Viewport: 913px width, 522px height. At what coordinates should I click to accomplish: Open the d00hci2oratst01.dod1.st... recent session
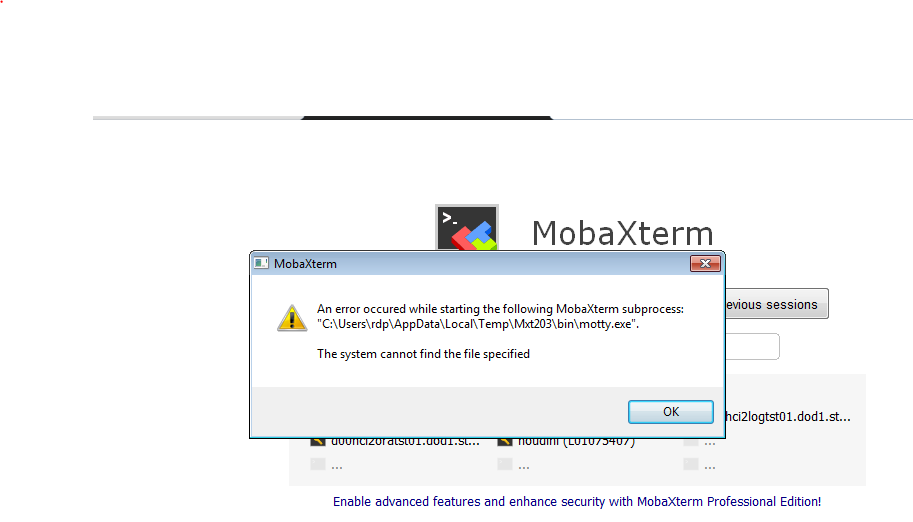405,442
